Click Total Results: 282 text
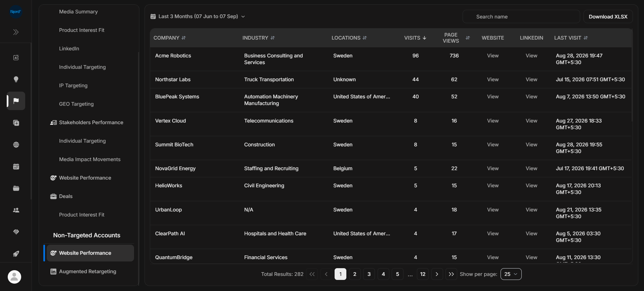 pyautogui.click(x=282, y=274)
